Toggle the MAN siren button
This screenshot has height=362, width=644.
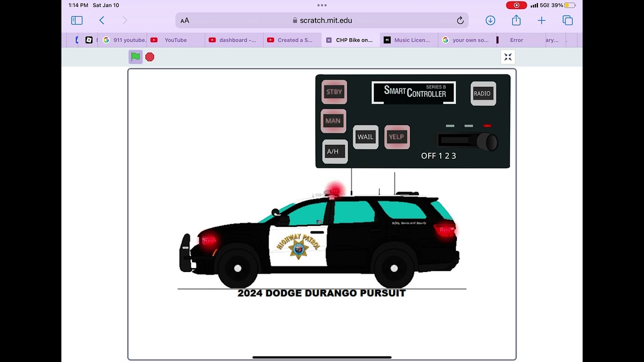333,121
